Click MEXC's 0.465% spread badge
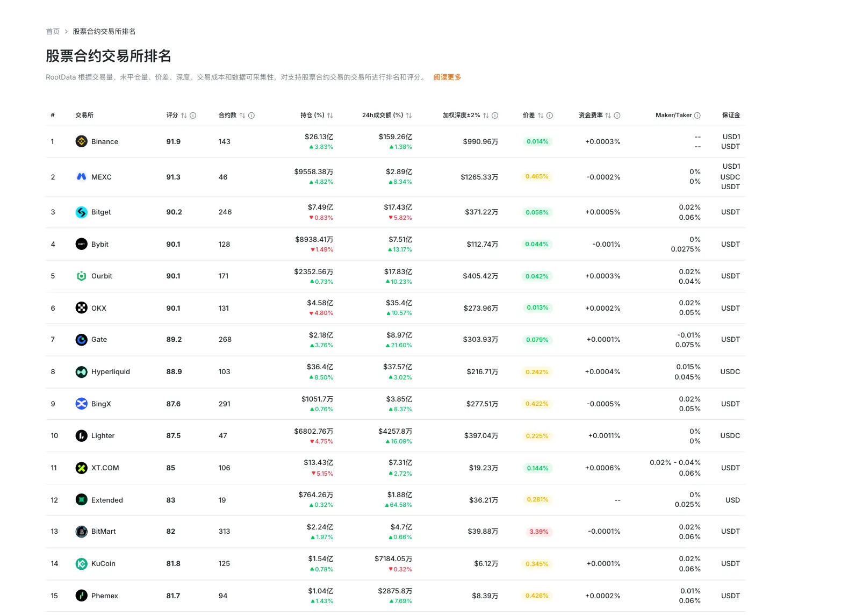Image resolution: width=863 pixels, height=616 pixels. coord(537,177)
